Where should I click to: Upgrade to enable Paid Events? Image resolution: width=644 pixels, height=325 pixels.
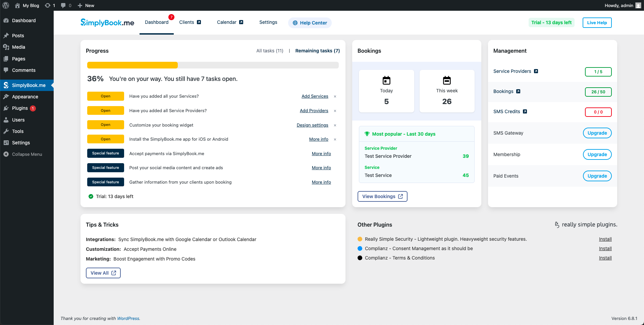pyautogui.click(x=597, y=176)
